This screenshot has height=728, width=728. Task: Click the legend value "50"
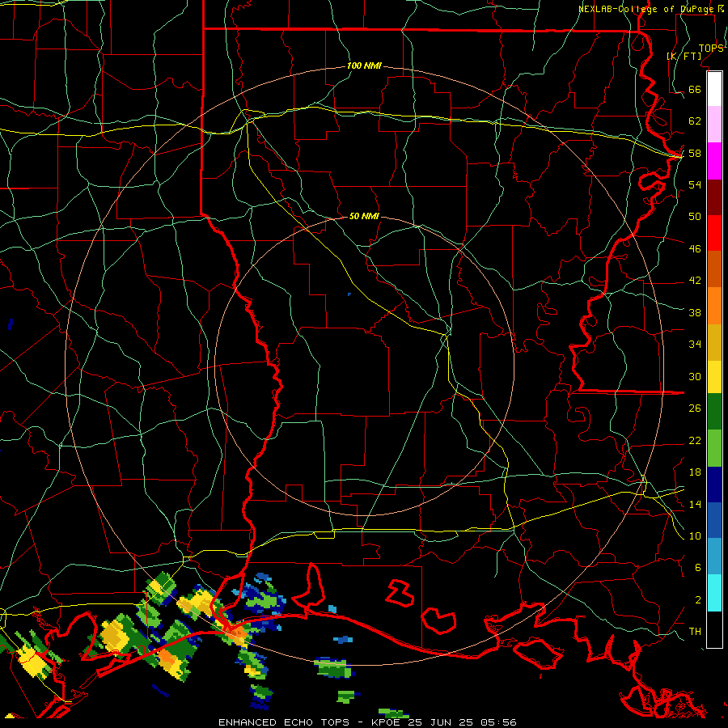[x=695, y=216]
